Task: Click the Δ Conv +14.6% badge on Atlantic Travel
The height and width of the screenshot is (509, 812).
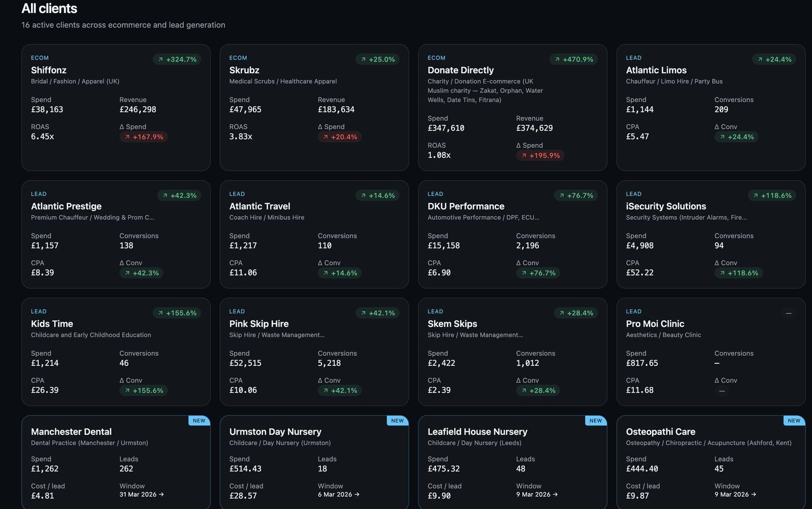Action: (x=340, y=273)
